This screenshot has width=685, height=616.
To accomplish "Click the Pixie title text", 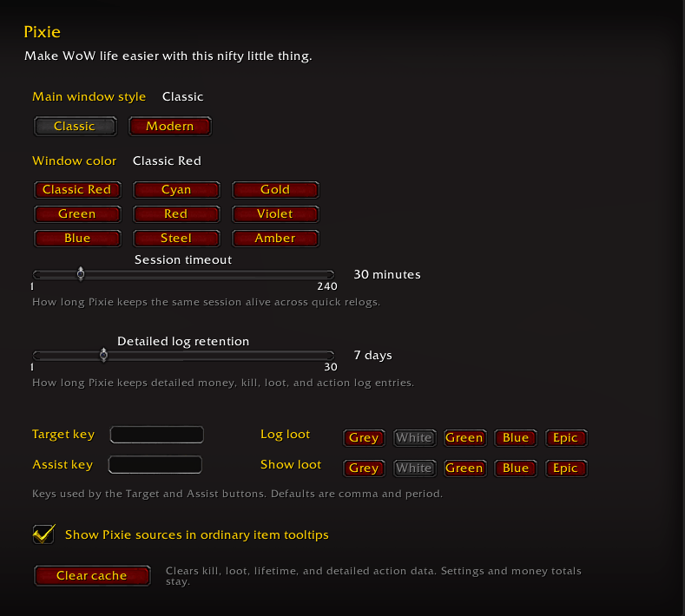I will 42,32.
